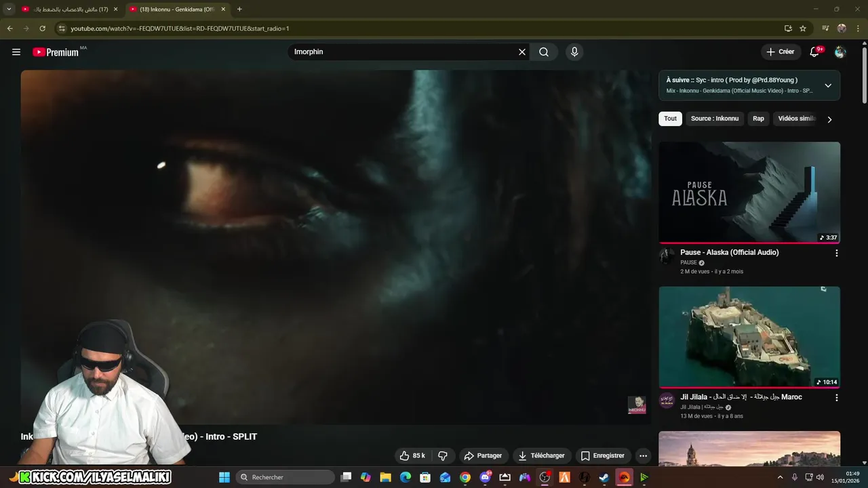
Task: Open YouTube notifications bell
Action: (x=815, y=52)
